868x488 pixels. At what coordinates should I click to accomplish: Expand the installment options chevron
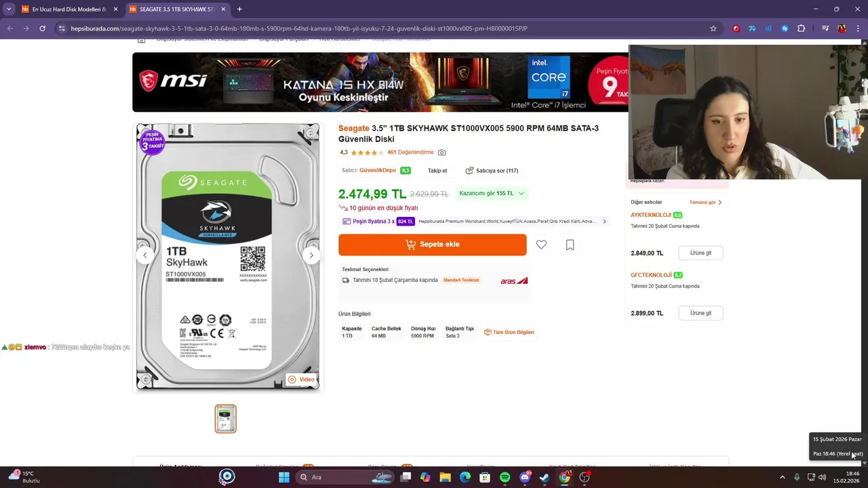[604, 222]
